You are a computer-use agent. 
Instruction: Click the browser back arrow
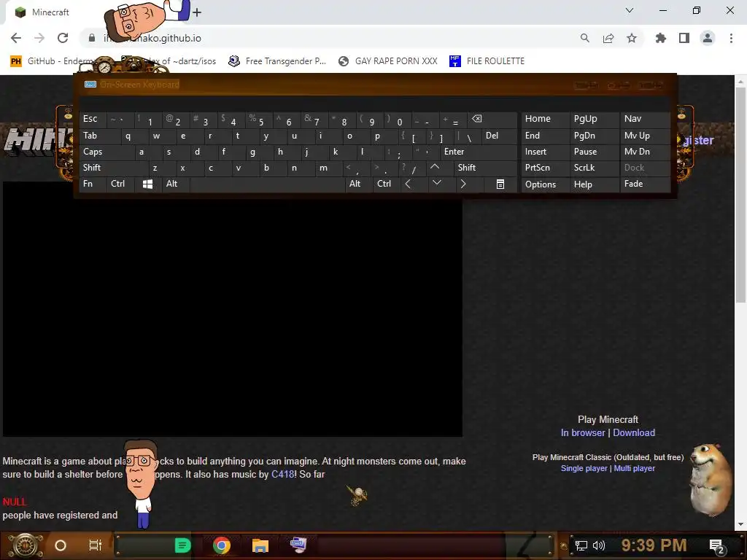(x=16, y=38)
